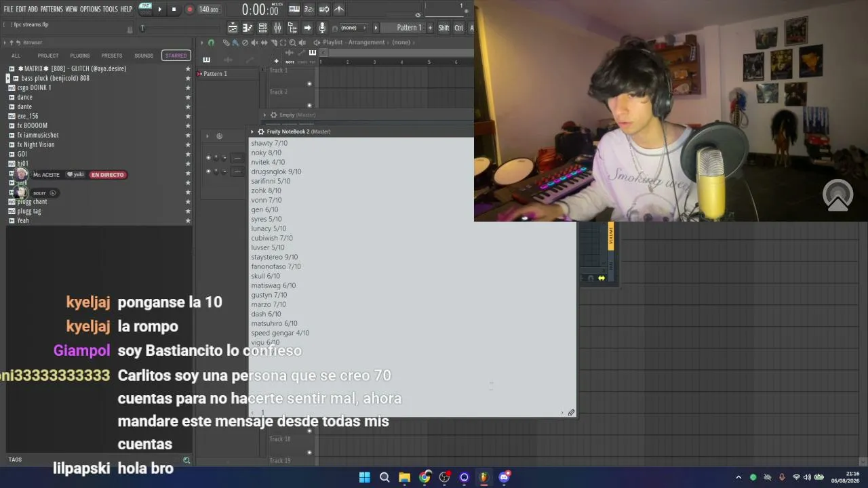This screenshot has width=868, height=488.
Task: Open the Browser view toolbar icon
Action: point(292,28)
